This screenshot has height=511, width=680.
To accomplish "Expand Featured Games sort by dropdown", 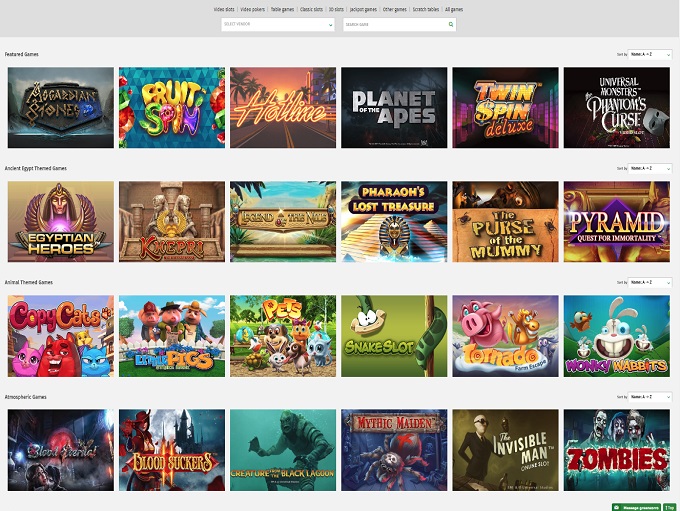I will [649, 54].
